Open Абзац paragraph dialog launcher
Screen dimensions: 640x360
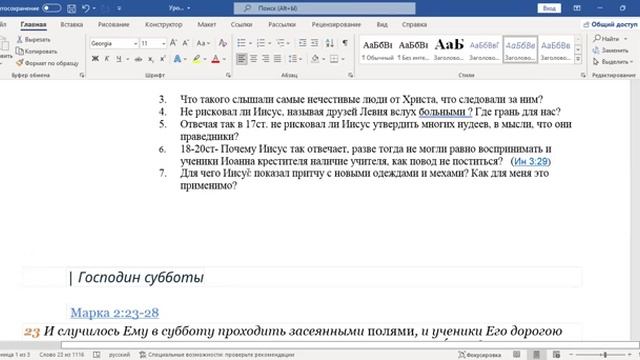[351, 75]
